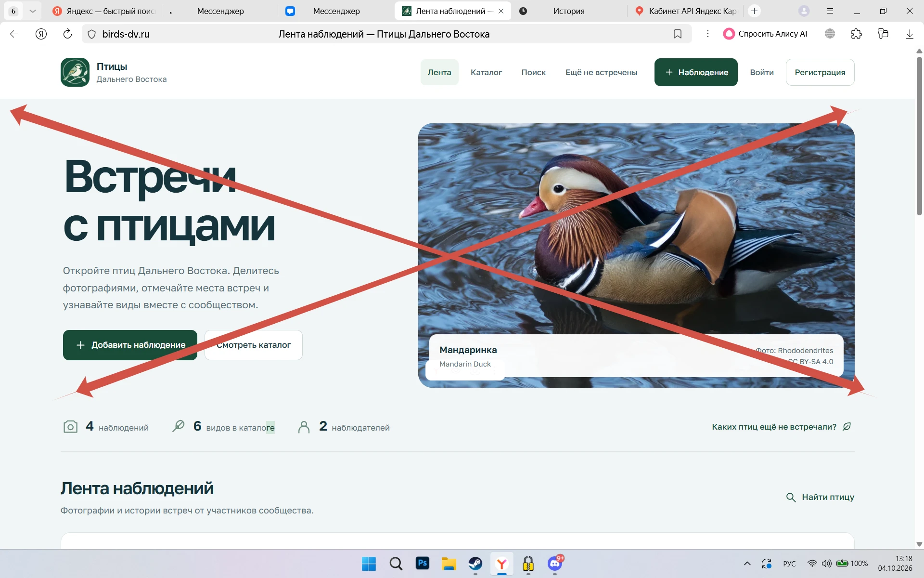The width and height of the screenshot is (924, 578).
Task: Expand the tab list chevron
Action: coord(33,11)
